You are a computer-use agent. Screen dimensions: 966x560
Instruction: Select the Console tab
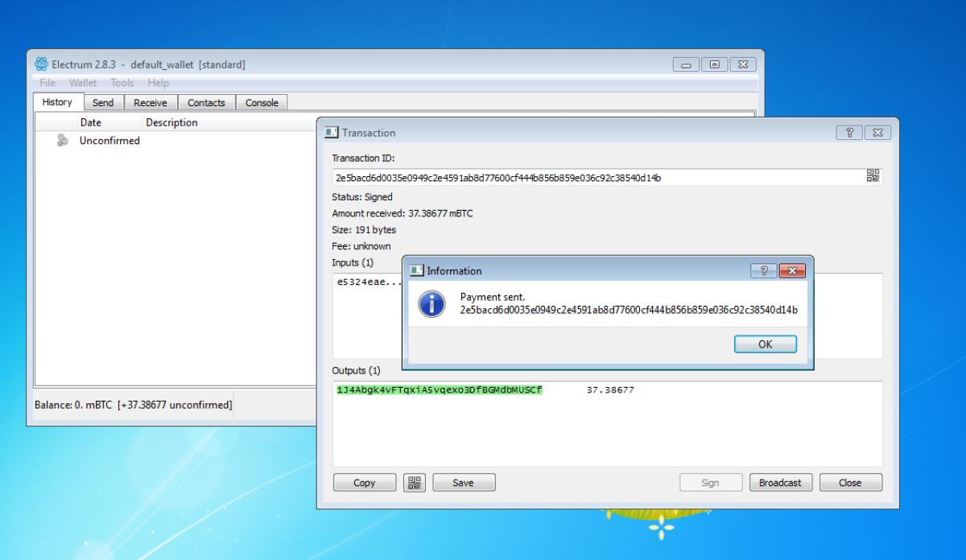(262, 103)
